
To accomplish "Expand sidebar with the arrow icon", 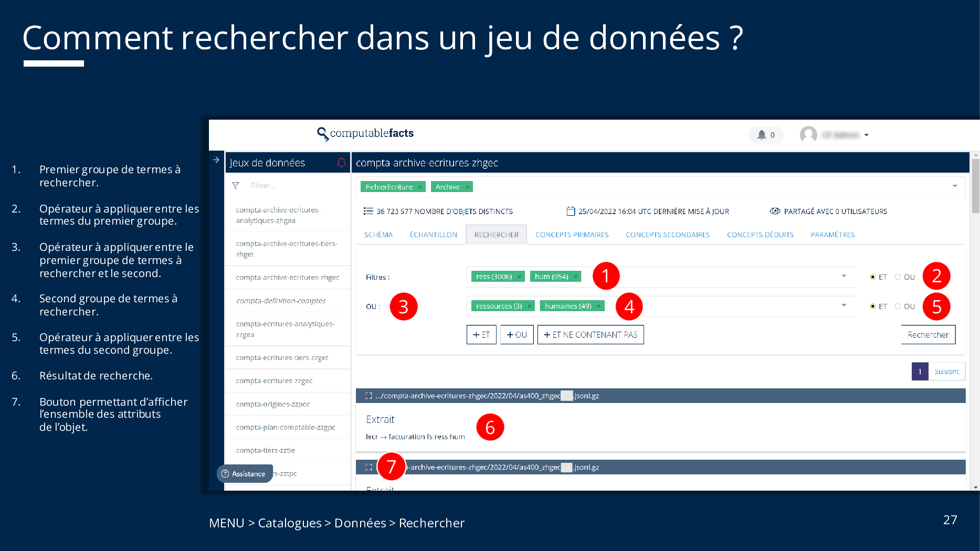I will 216,160.
